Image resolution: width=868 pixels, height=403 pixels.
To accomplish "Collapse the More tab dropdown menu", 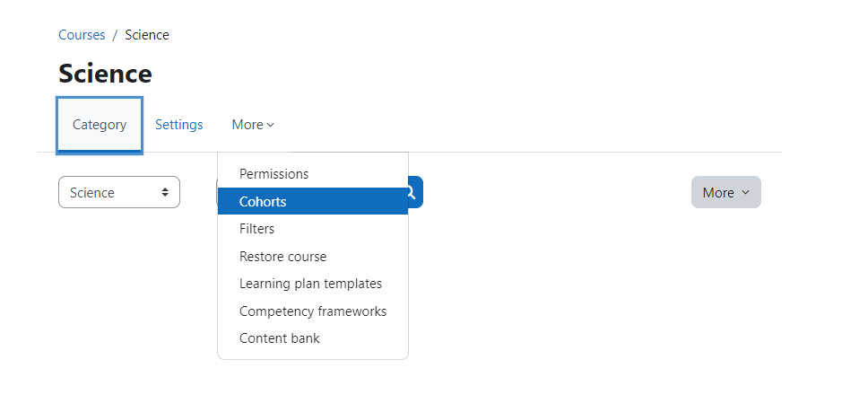I will click(x=253, y=125).
